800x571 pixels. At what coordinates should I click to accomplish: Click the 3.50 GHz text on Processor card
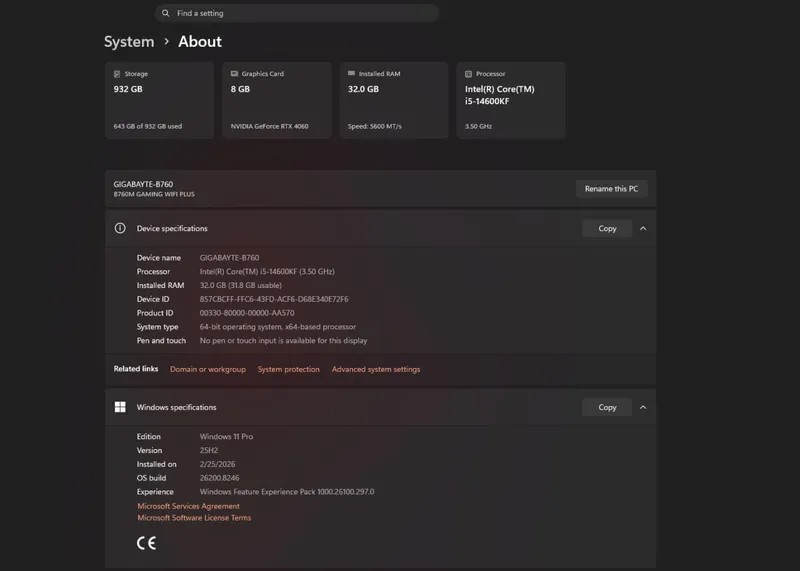(x=479, y=127)
